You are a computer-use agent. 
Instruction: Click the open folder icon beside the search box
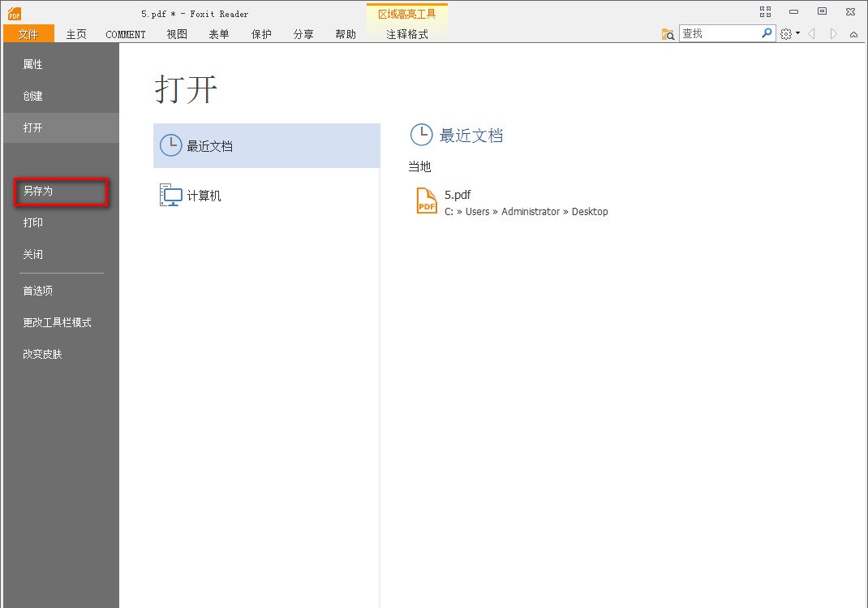(x=668, y=33)
